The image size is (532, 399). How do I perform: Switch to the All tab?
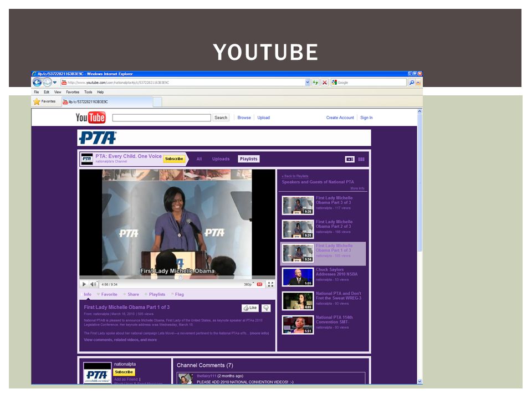pyautogui.click(x=199, y=159)
